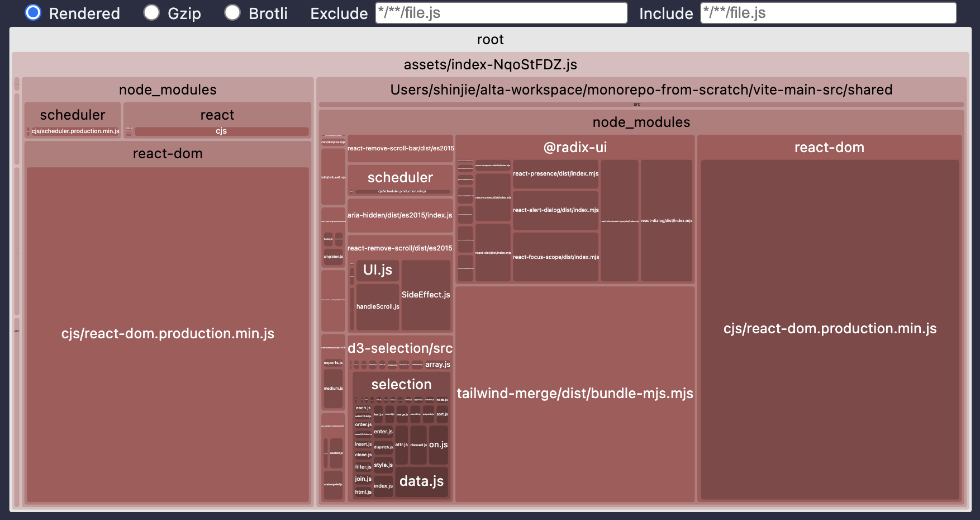
Task: Select the clone.js block
Action: pyautogui.click(x=363, y=455)
